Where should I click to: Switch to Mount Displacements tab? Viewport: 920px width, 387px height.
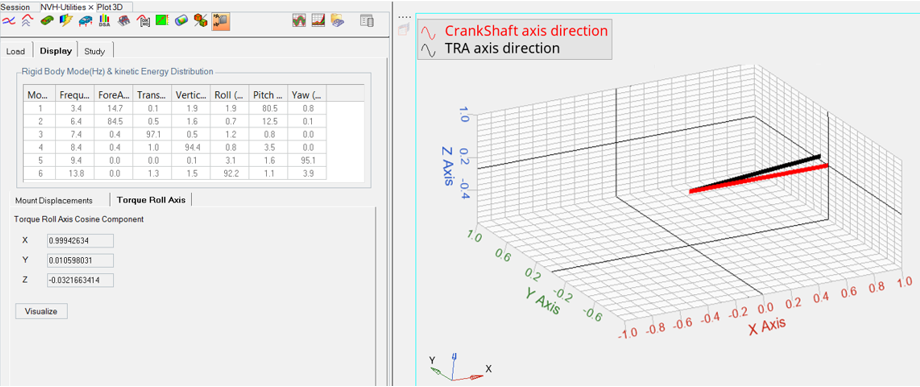54,200
